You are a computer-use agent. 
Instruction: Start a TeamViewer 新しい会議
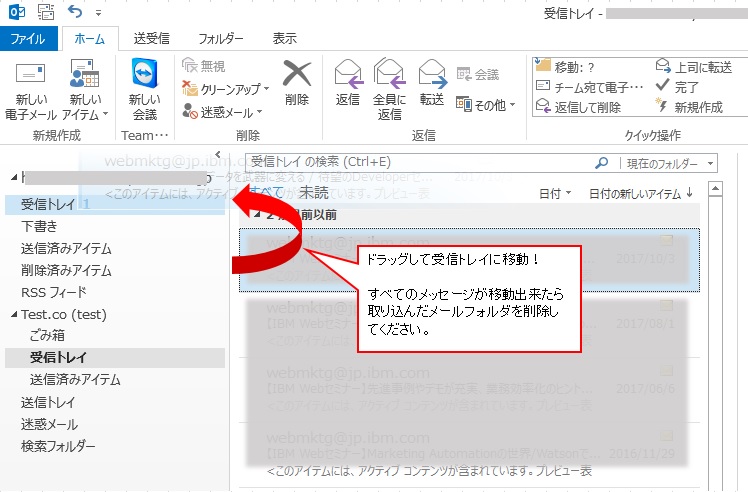coord(145,89)
